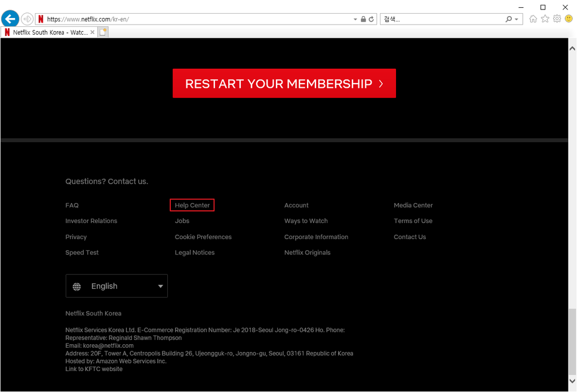This screenshot has width=577, height=392.
Task: Click the browser Back arrow button
Action: point(10,19)
